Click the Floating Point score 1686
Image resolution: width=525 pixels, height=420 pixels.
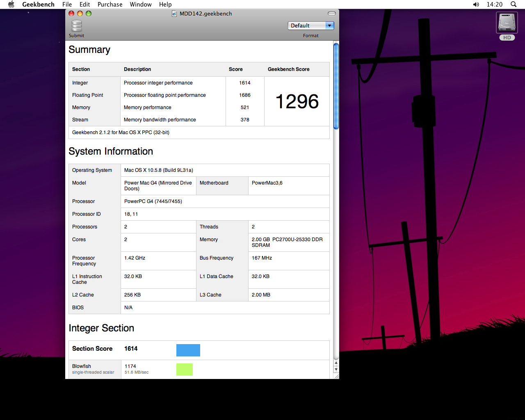click(245, 95)
